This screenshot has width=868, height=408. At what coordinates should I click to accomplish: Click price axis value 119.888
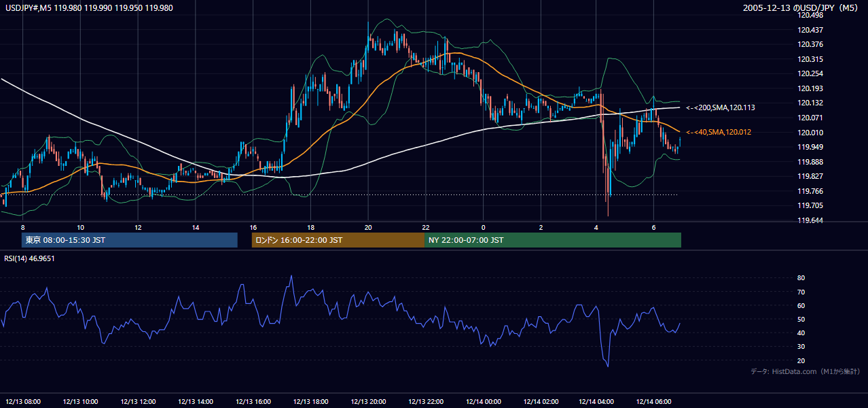(x=810, y=162)
